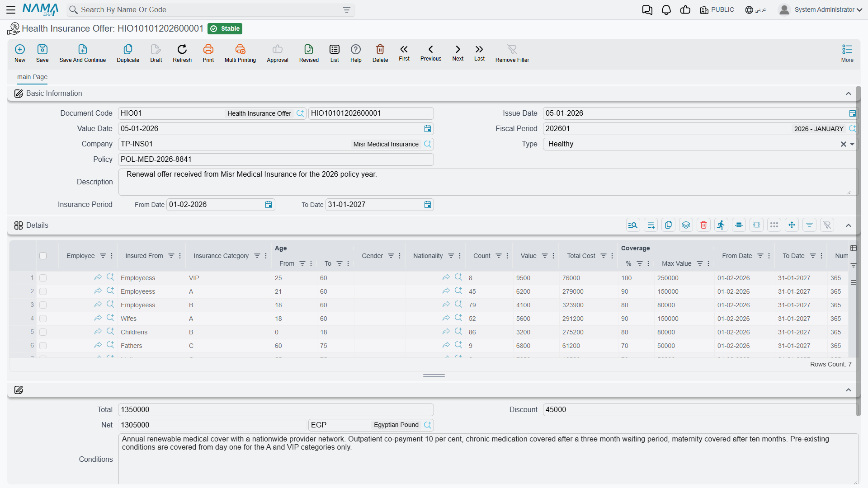
Task: Open Multi Printing
Action: 240,53
